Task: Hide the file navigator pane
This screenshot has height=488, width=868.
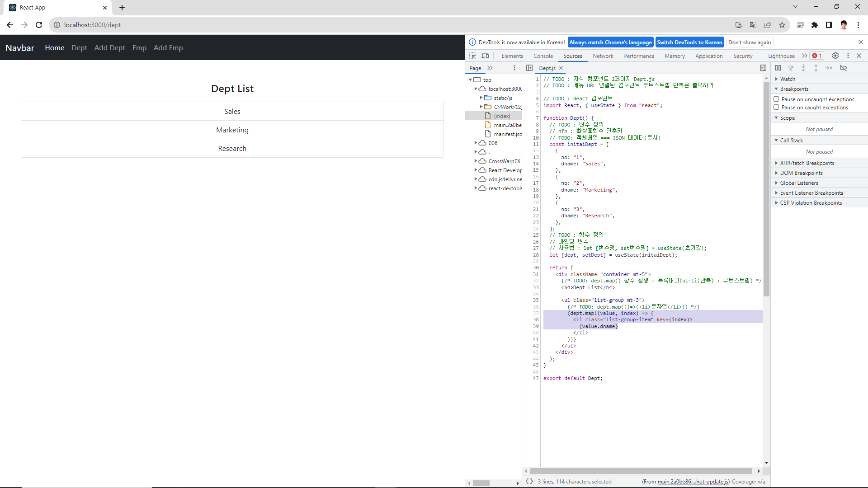Action: (529, 68)
